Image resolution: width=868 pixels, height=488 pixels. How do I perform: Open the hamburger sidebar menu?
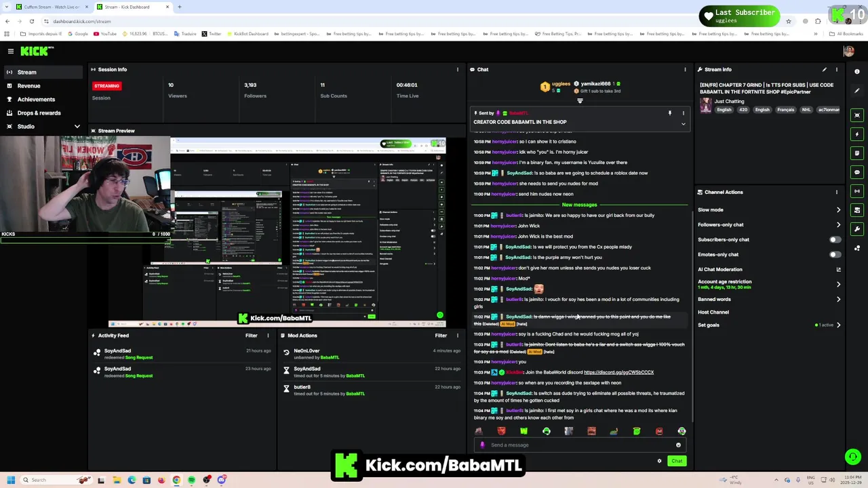[x=10, y=51]
